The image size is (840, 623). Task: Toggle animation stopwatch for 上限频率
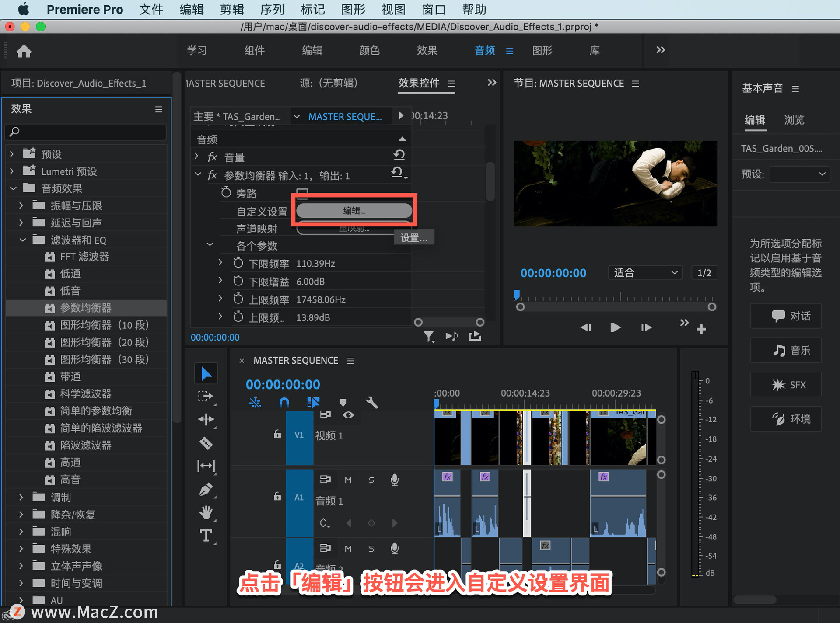click(x=238, y=299)
